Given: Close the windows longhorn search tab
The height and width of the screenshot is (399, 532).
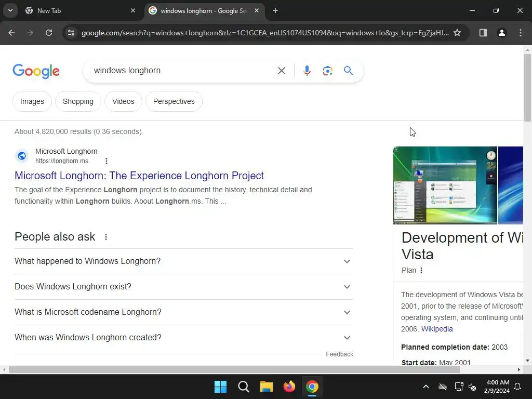Looking at the screenshot, I should tap(257, 10).
